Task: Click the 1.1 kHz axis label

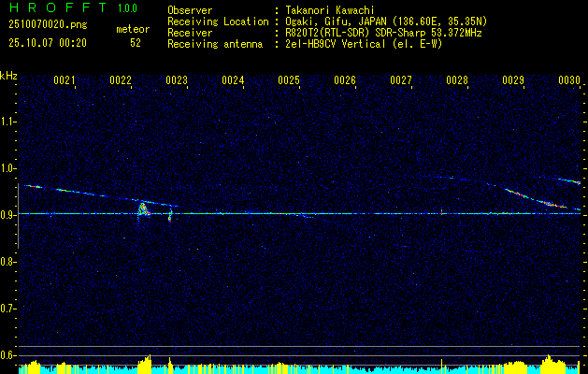Action: [7, 122]
